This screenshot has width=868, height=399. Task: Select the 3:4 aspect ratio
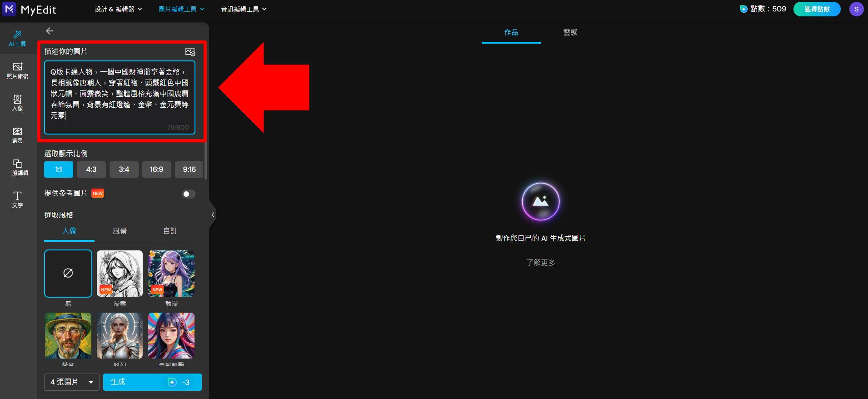(x=124, y=170)
